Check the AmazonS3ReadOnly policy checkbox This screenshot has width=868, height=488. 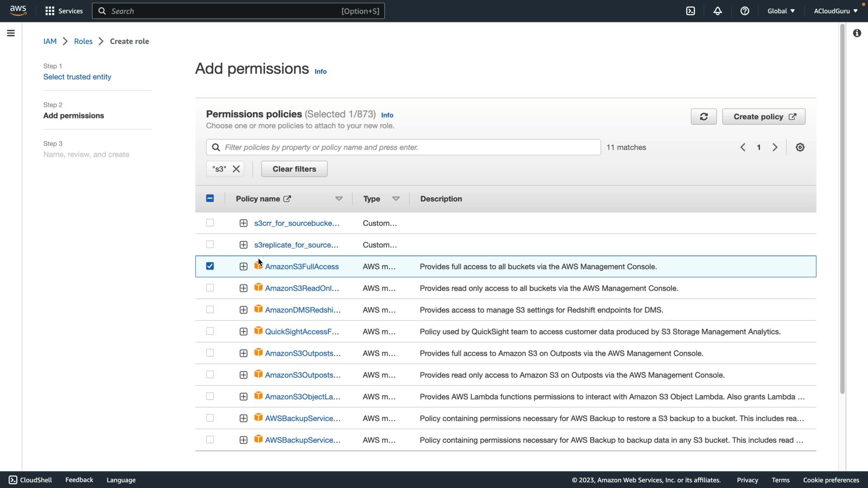(210, 288)
